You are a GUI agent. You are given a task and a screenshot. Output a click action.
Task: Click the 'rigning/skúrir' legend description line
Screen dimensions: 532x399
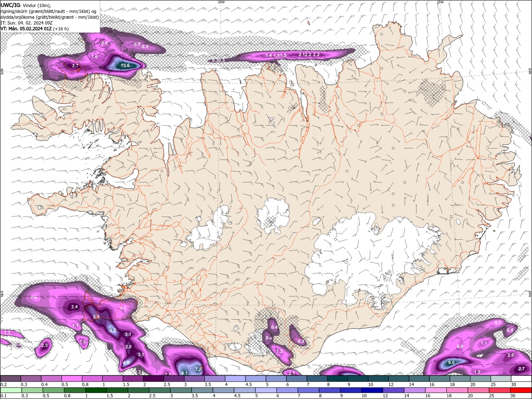[49, 11]
